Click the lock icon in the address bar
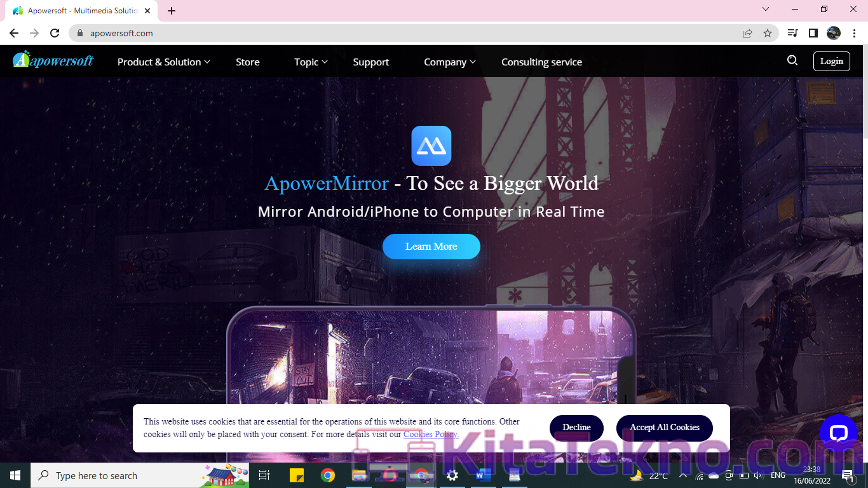This screenshot has width=868, height=488. (x=80, y=33)
